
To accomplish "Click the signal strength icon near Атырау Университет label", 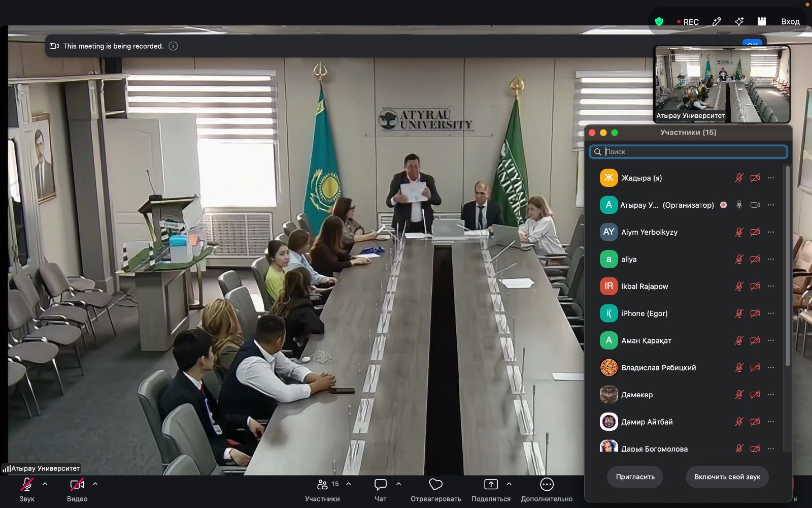I will (x=7, y=468).
